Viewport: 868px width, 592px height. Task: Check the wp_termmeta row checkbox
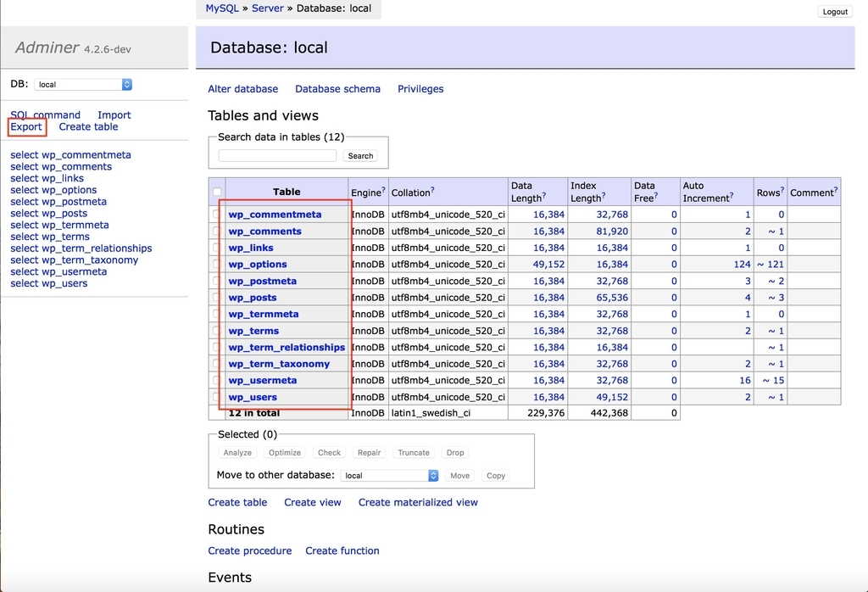tap(216, 314)
